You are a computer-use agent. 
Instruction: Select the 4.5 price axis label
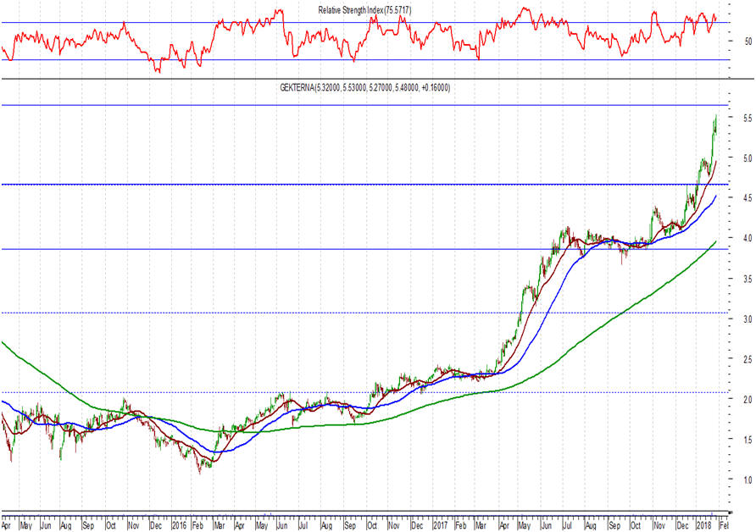click(748, 198)
